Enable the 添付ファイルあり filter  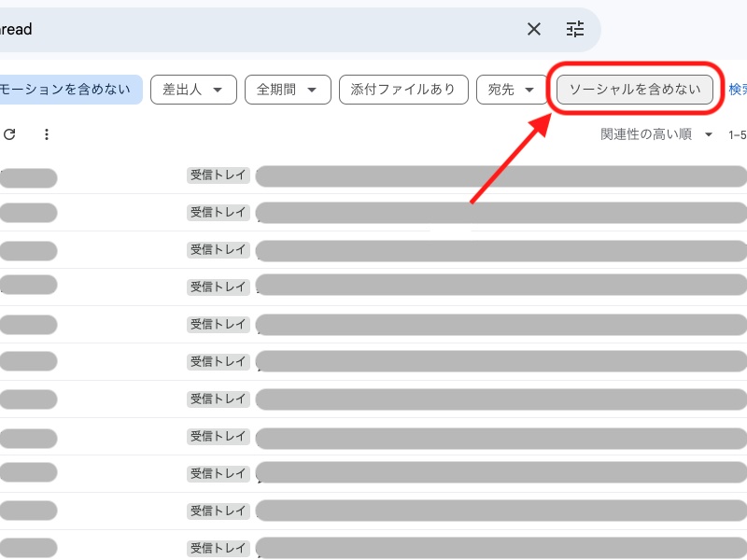click(x=403, y=90)
